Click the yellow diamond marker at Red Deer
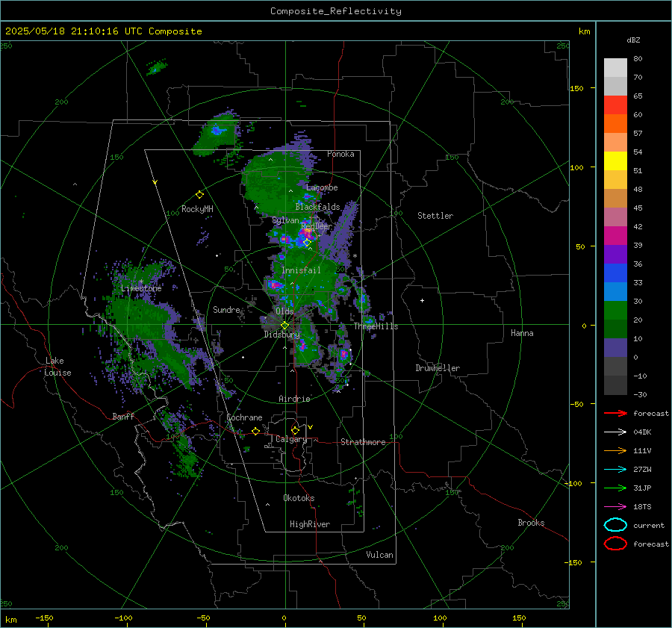Viewport: 672px width, 628px height. point(307,243)
